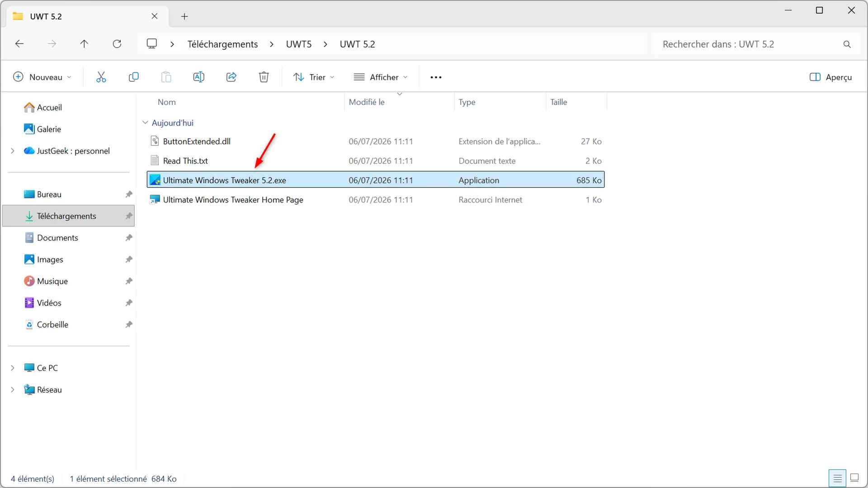Click the Share icon in toolbar

231,77
